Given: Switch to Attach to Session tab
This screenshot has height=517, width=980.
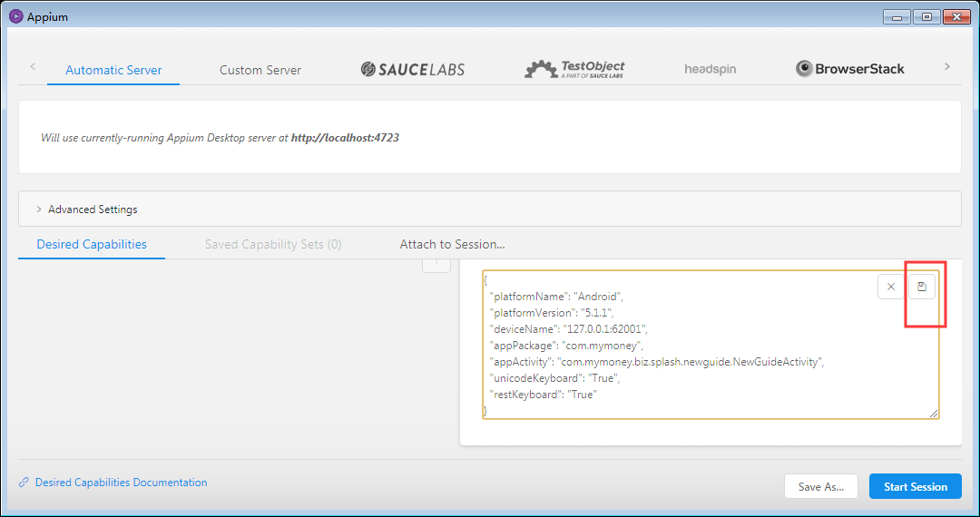Looking at the screenshot, I should pyautogui.click(x=453, y=244).
